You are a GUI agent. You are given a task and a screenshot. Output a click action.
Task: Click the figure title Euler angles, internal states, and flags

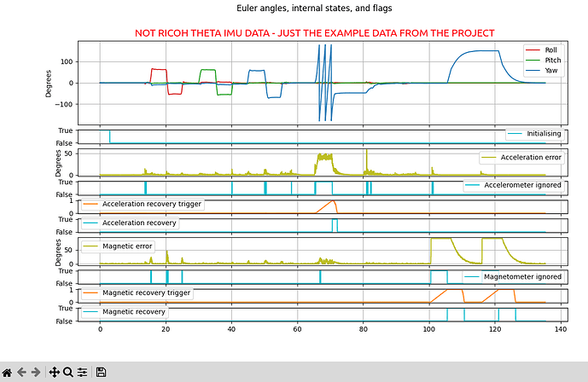pyautogui.click(x=314, y=9)
